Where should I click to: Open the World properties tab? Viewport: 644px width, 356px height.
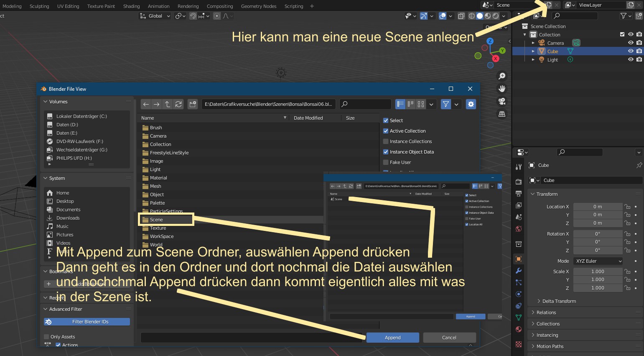point(519,229)
